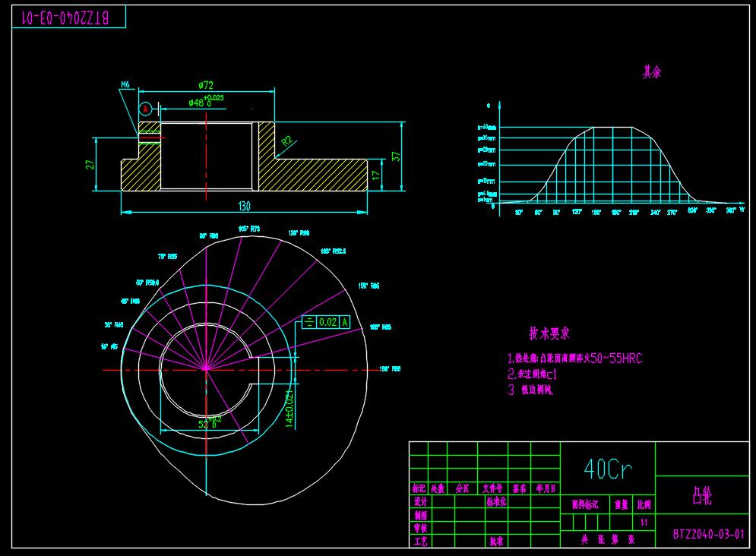Screen dimensions: 756x556
Task: Select the ø72 diameter dimension text
Action: click(x=205, y=85)
